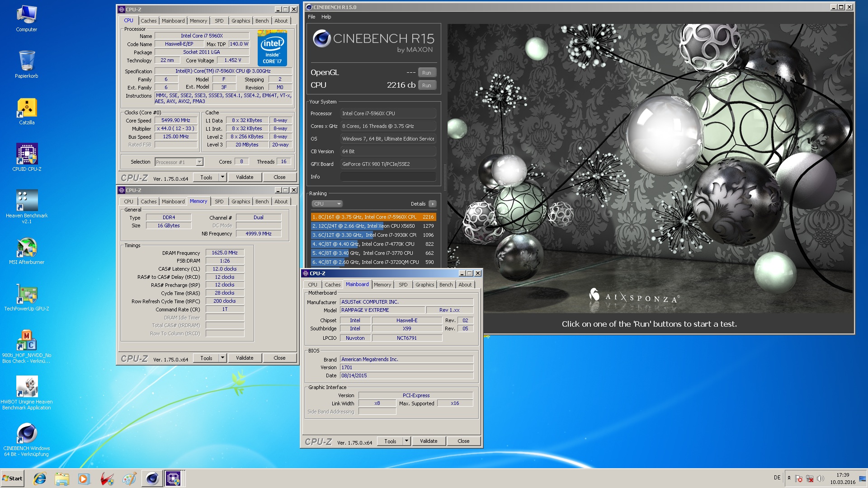
Task: Open Windows Explorer folder icon in the taskbar
Action: click(62, 479)
